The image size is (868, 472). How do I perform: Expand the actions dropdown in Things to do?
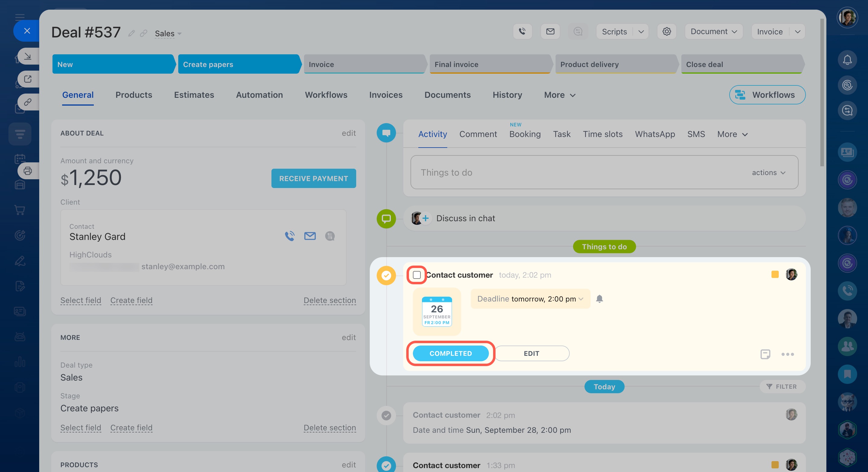point(768,173)
